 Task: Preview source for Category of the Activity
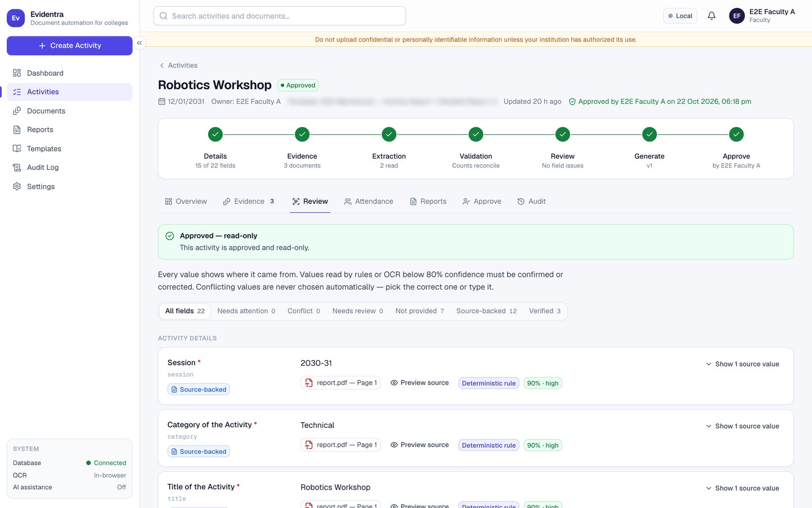click(x=420, y=445)
